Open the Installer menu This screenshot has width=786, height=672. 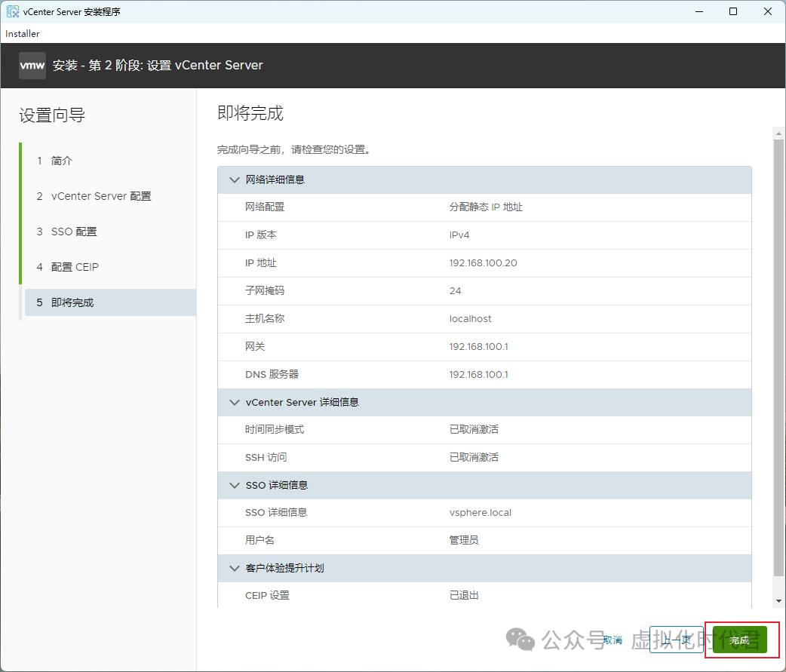point(23,34)
